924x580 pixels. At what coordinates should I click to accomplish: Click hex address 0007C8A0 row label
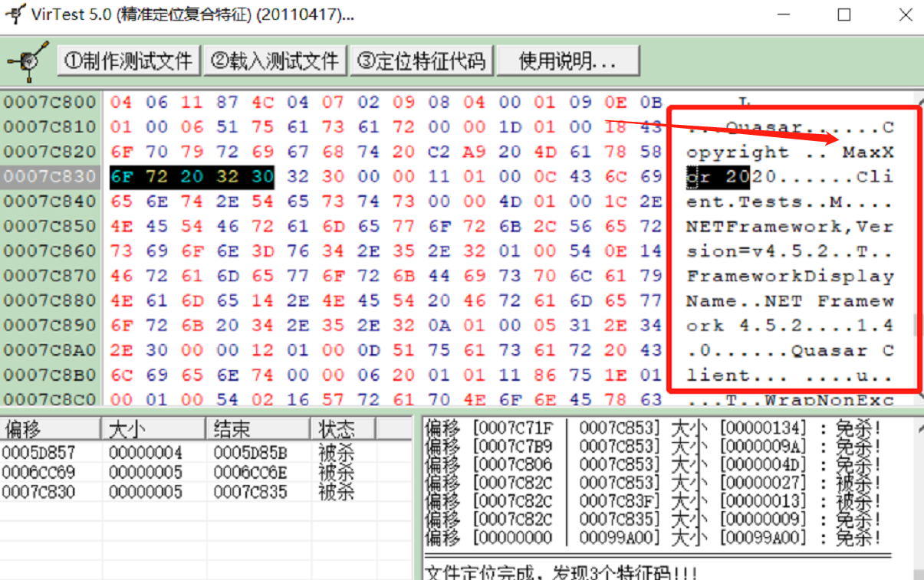(51, 350)
